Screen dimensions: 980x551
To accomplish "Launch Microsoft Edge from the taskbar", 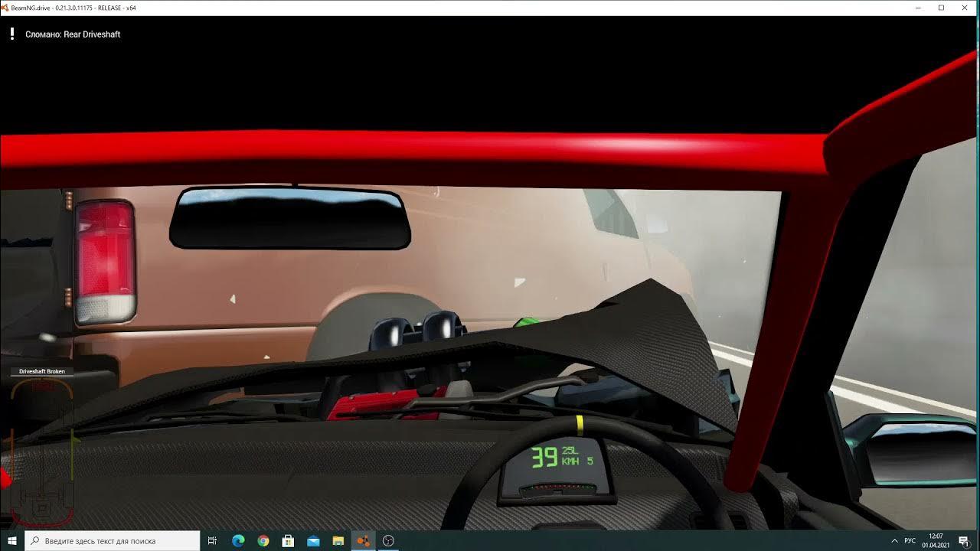I will (238, 541).
